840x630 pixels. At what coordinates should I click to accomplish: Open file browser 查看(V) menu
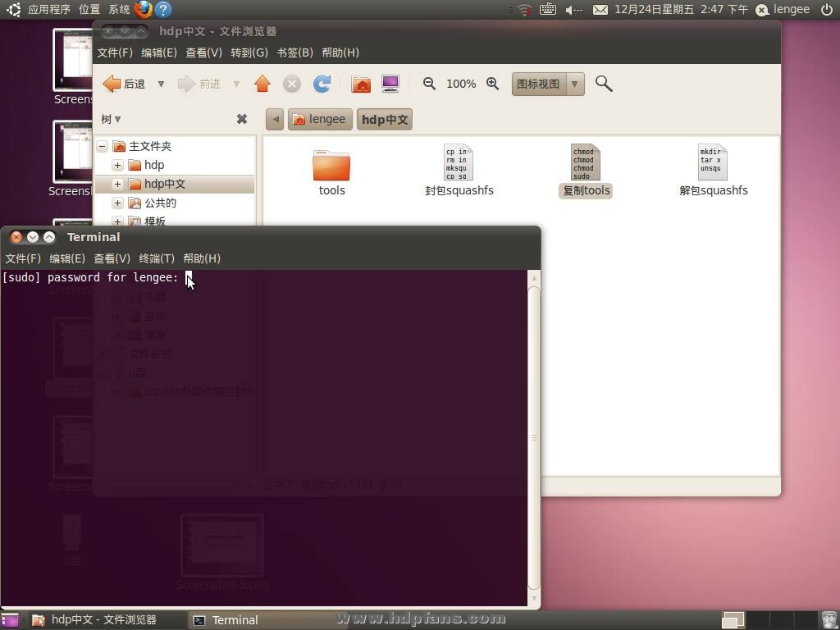203,52
